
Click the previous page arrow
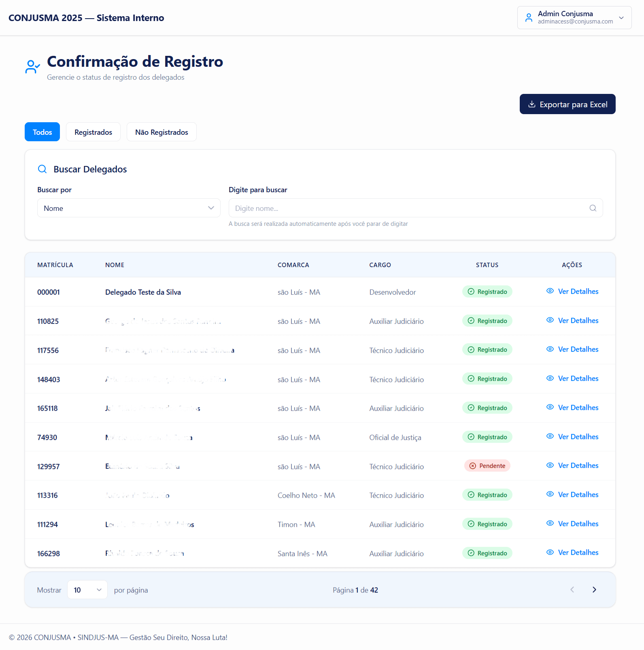pos(572,590)
